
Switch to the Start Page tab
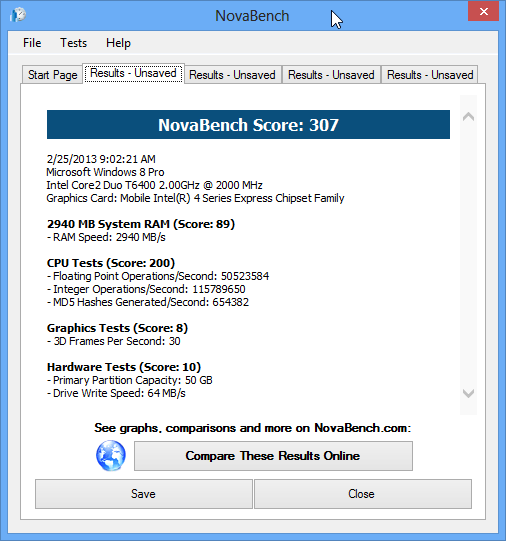tap(52, 75)
